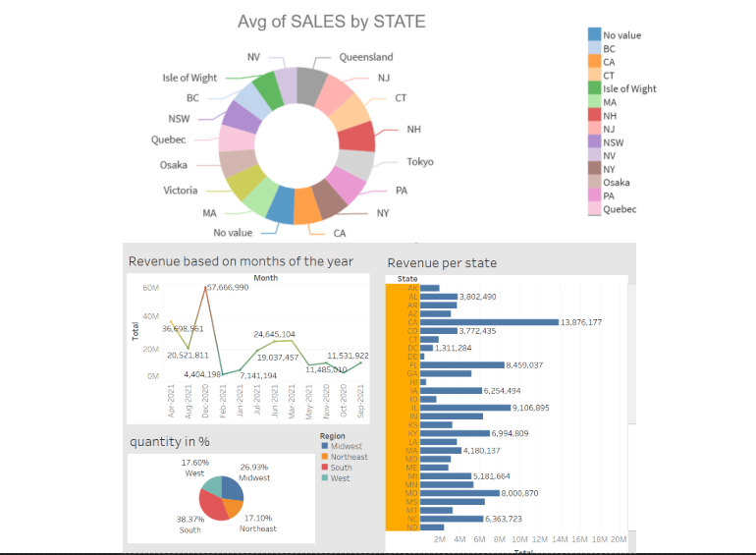This screenshot has width=756, height=555.
Task: Select the Quebec legend entry
Action: click(619, 209)
